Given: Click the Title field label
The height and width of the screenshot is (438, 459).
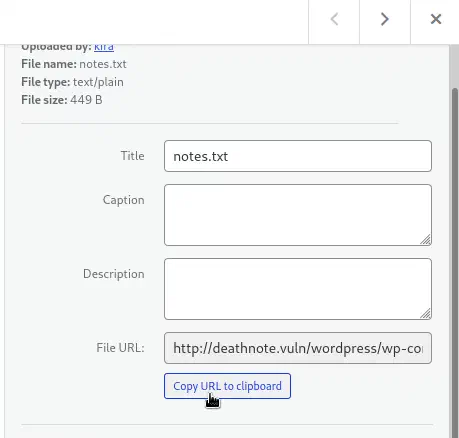Looking at the screenshot, I should [x=132, y=156].
